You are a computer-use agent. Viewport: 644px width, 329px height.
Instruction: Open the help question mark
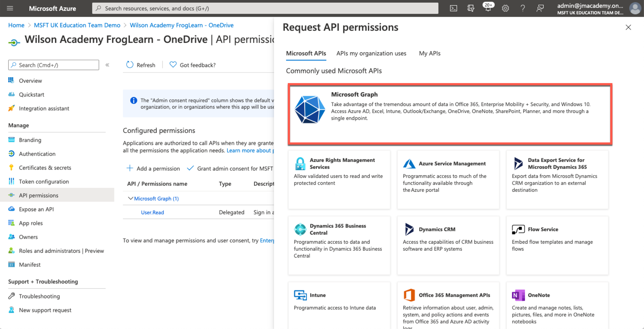pyautogui.click(x=522, y=8)
